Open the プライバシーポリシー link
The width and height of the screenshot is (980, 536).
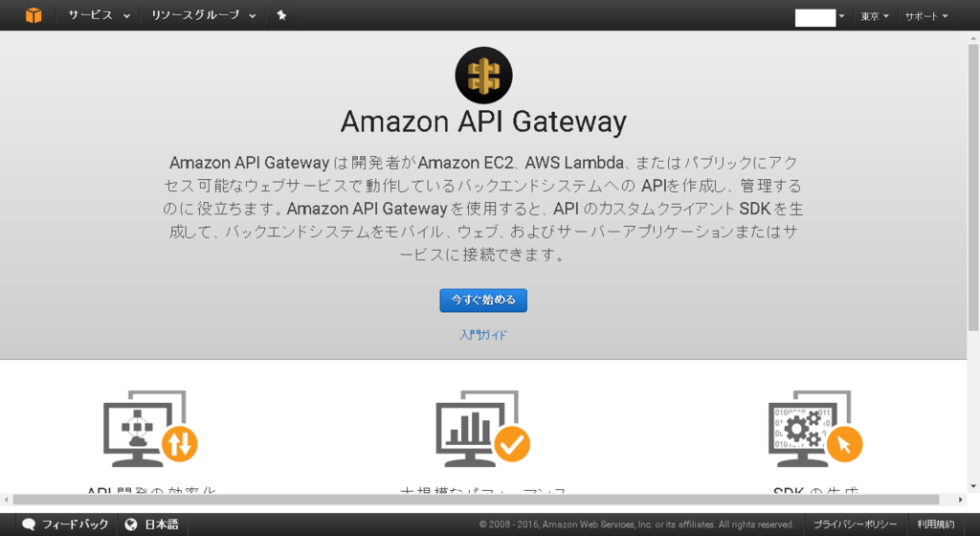pyautogui.click(x=855, y=525)
